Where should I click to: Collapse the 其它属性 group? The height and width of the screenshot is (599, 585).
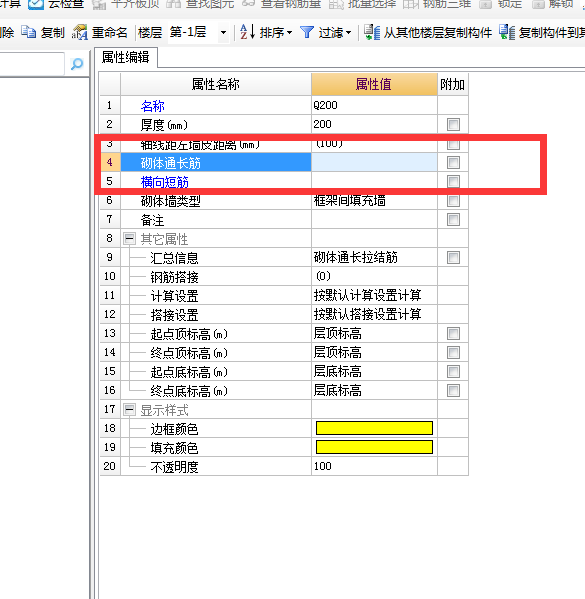coord(129,239)
